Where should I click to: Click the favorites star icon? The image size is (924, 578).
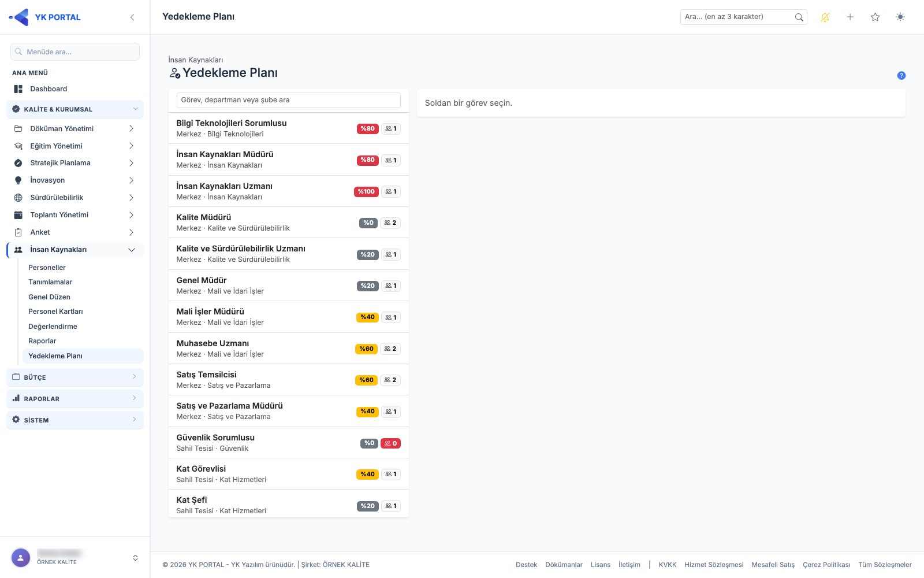click(x=875, y=17)
